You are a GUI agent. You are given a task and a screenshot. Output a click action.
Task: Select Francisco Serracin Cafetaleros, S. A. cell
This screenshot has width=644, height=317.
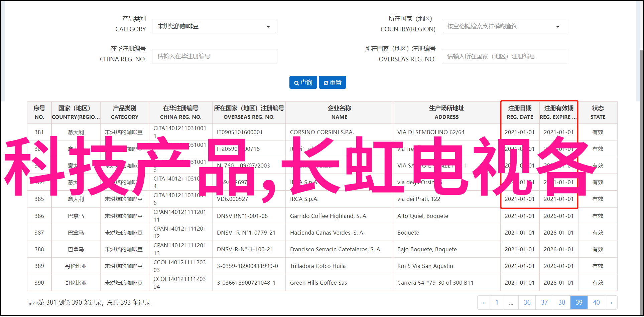coord(340,249)
